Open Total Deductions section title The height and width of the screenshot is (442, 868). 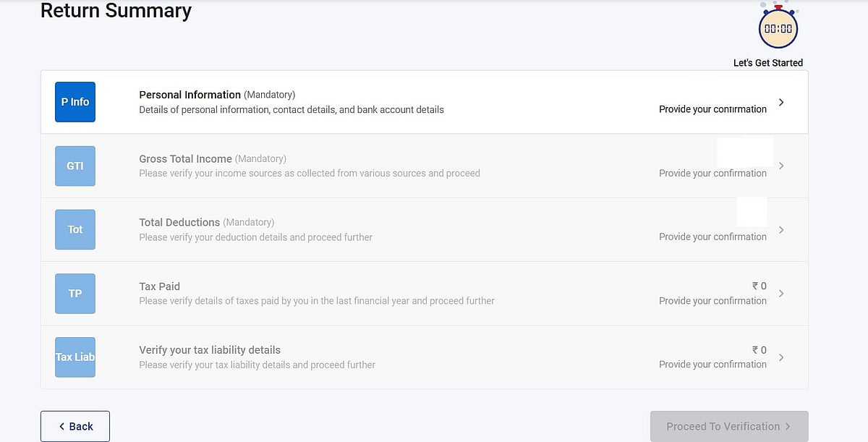(x=179, y=222)
